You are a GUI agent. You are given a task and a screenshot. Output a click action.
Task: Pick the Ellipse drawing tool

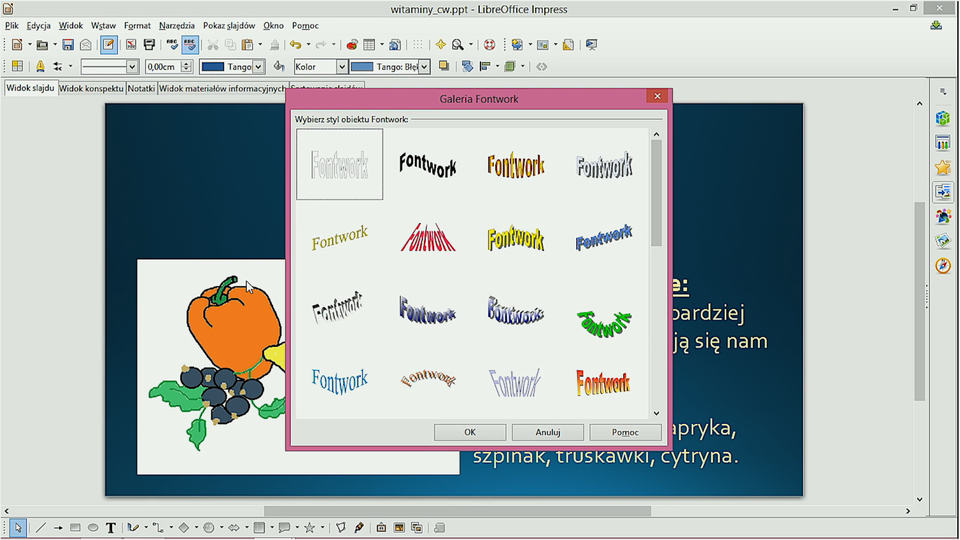coord(93,528)
